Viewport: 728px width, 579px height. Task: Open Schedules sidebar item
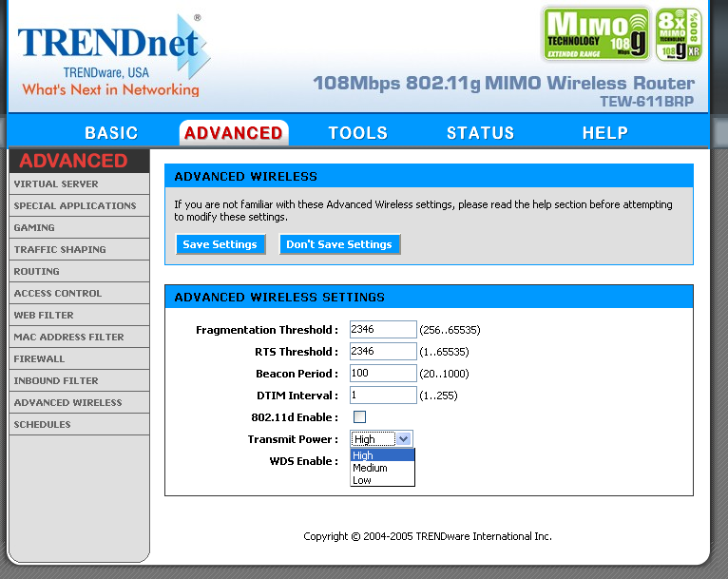79,424
